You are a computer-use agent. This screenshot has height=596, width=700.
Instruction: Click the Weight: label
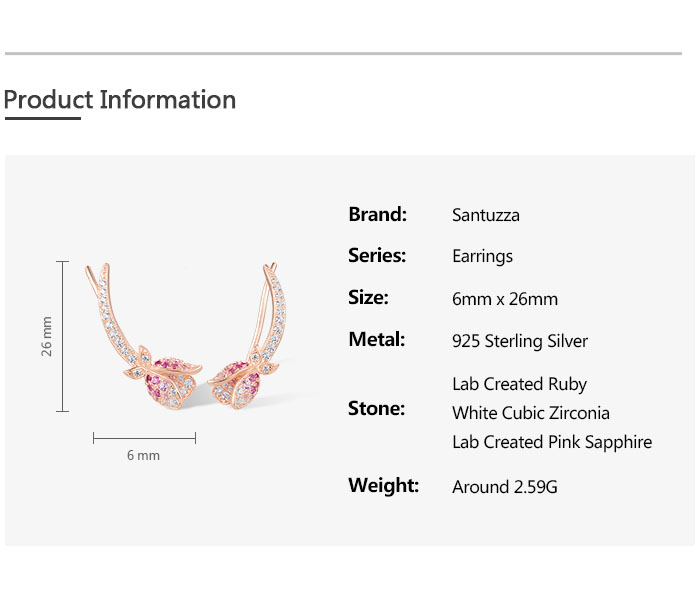(x=383, y=486)
